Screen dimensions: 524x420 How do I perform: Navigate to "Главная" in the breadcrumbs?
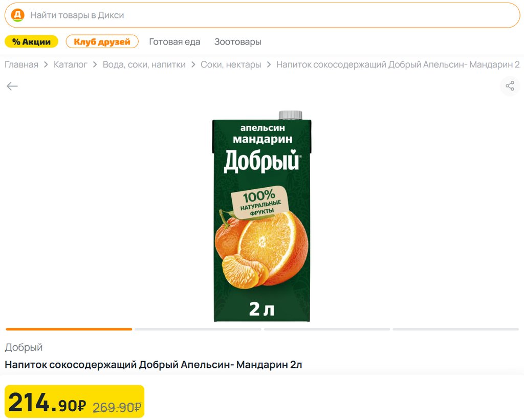(x=21, y=64)
